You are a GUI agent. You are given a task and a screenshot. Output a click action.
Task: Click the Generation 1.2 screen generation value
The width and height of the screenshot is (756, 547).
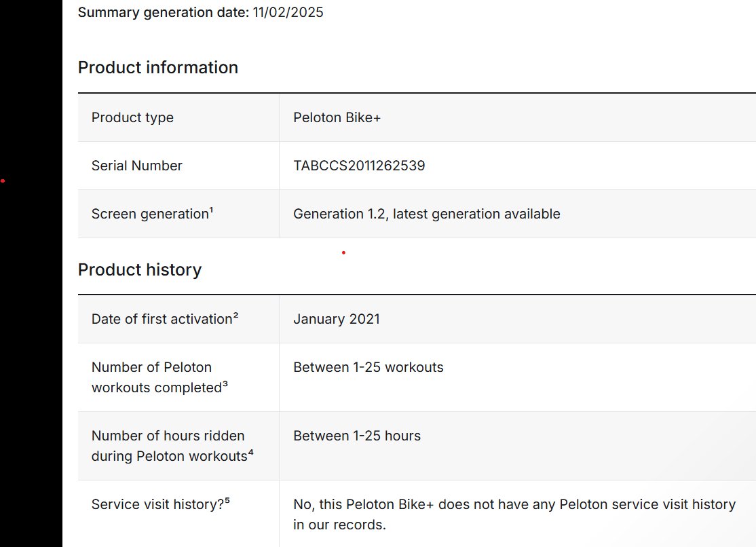pos(427,214)
